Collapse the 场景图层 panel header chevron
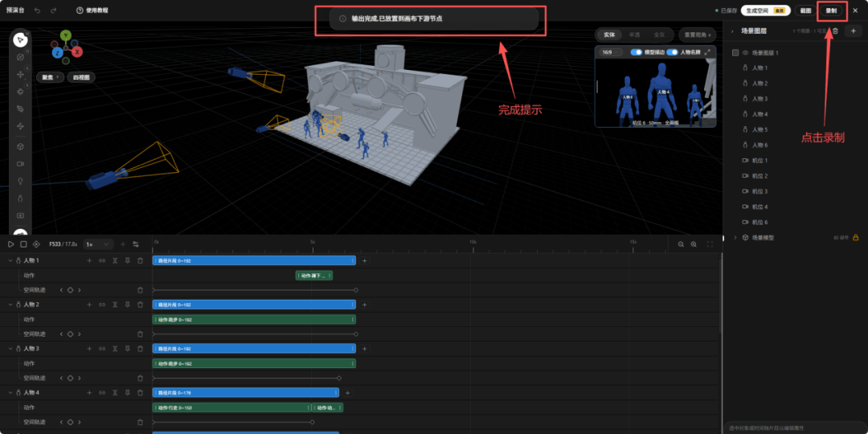This screenshot has height=434, width=868. pyautogui.click(x=732, y=31)
